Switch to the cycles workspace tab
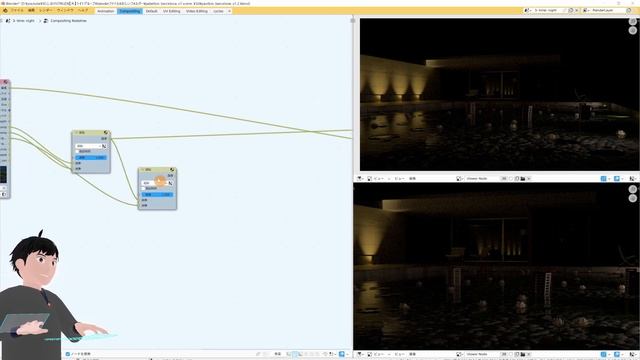640x360 pixels. tap(218, 11)
